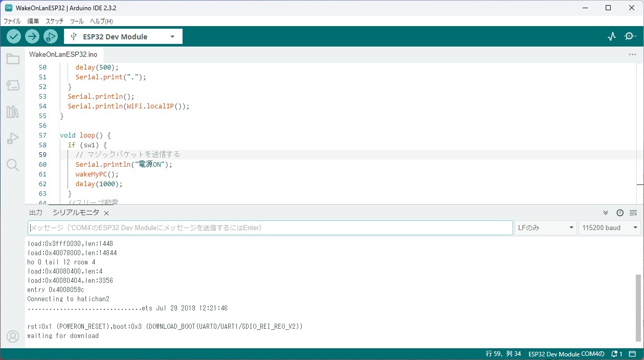Toggle the Serial Monitor magnifier icon
Viewport: 644px width, 360px height.
(630, 36)
